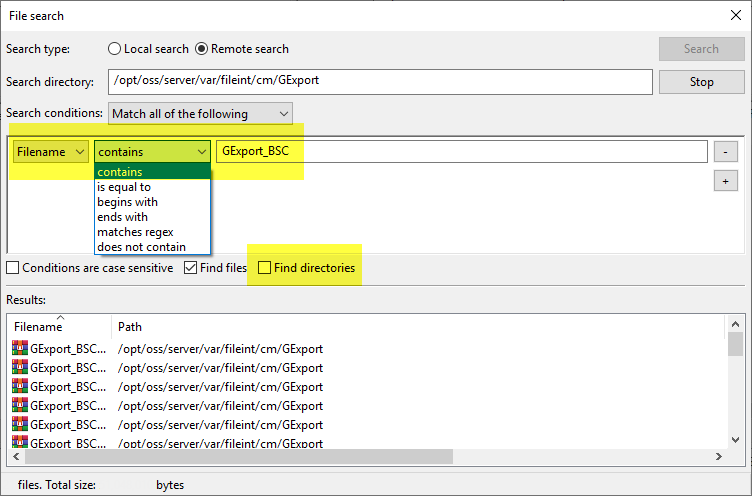752x496 pixels.
Task: Click archive icon of fourth result row
Action: (20, 405)
